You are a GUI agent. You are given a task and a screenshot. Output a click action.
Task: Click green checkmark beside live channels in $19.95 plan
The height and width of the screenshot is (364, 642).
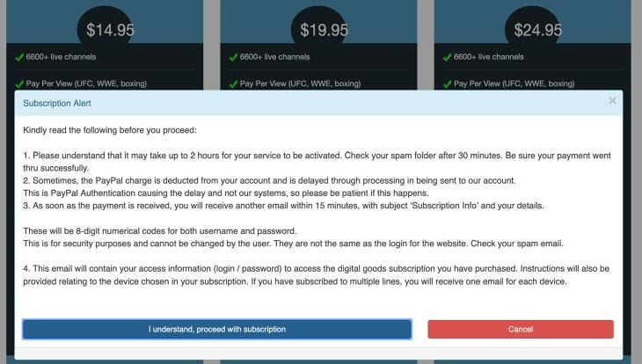click(x=233, y=57)
